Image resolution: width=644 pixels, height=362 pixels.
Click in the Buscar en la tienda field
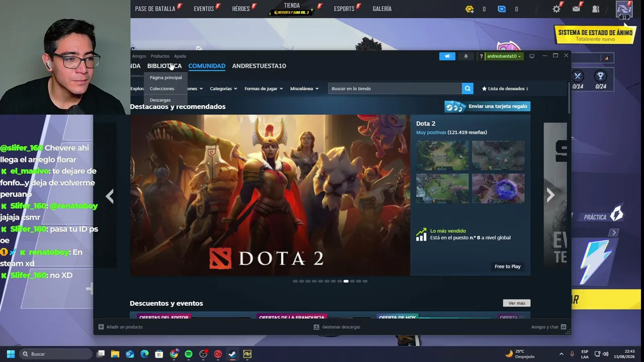point(395,88)
